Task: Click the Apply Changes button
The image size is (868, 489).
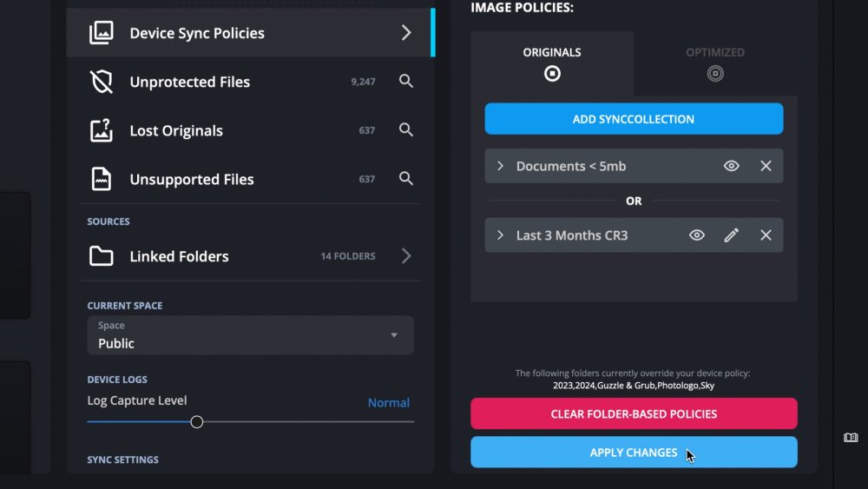Action: [634, 453]
